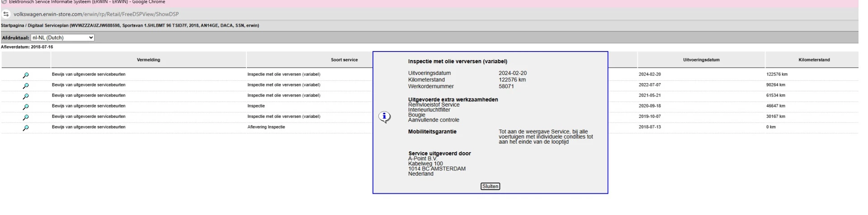Click magnifier icon for 2024-02-20 service row
The height and width of the screenshot is (215, 868).
click(x=26, y=75)
